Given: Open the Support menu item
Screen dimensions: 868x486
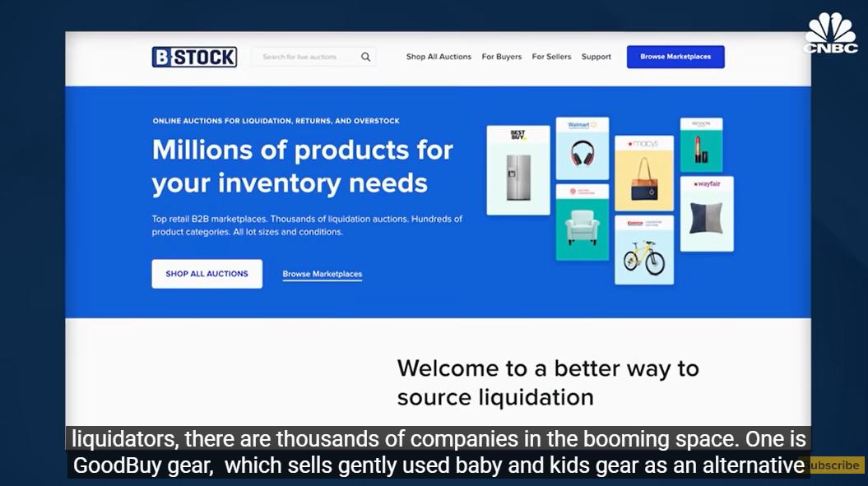Looking at the screenshot, I should point(596,57).
